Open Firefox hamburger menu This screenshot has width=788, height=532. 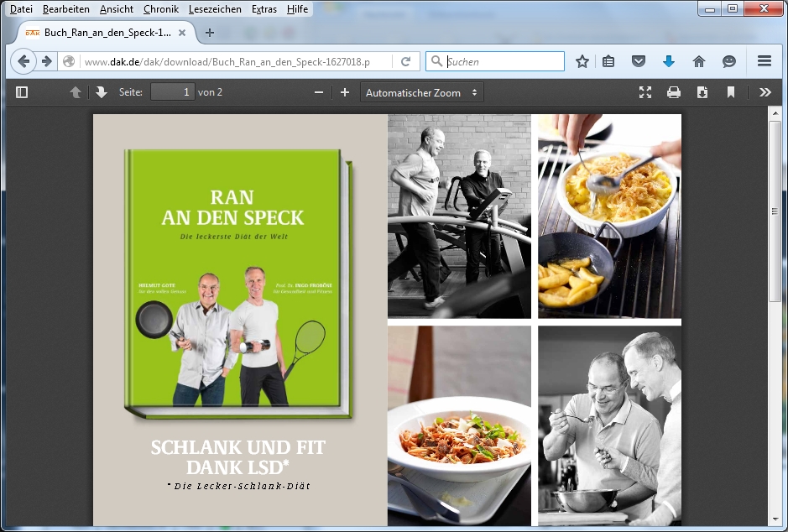point(764,61)
